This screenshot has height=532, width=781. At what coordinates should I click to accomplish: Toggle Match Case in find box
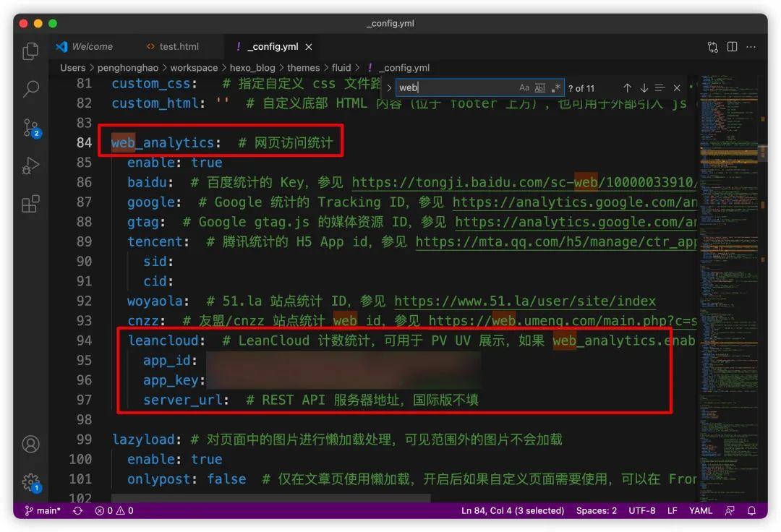coord(524,88)
